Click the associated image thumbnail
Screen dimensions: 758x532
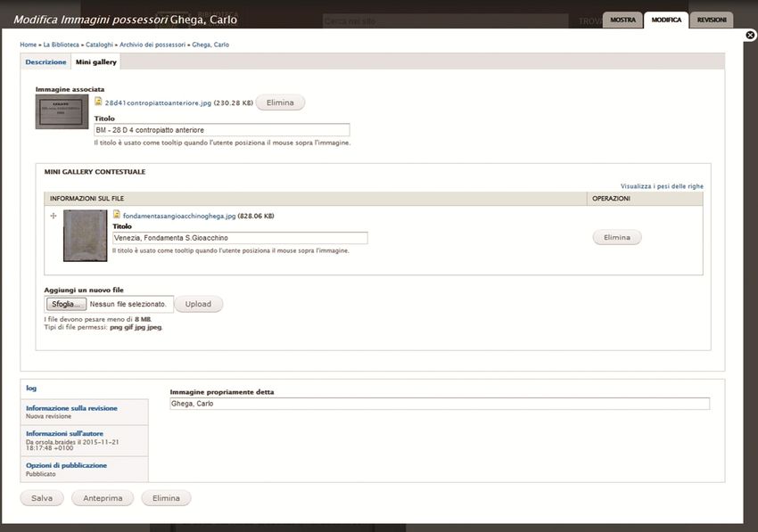[x=62, y=111]
